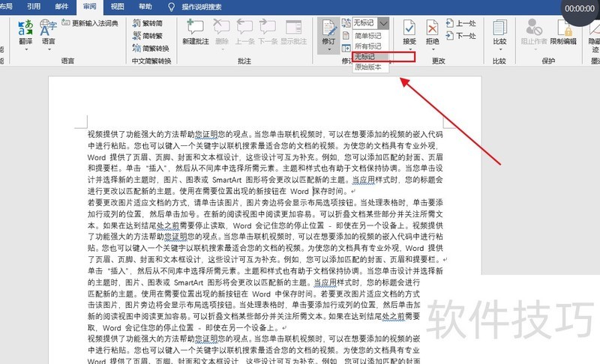Screen dimensions: 600x364
Task: Jump to previous change with 上一处
Action: coord(461,23)
